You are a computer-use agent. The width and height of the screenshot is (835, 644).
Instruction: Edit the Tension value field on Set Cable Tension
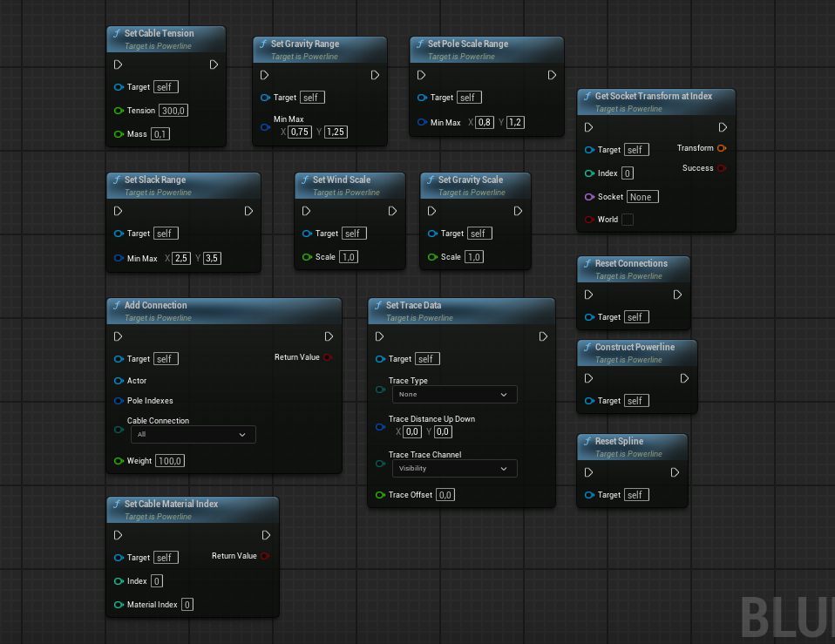(173, 110)
